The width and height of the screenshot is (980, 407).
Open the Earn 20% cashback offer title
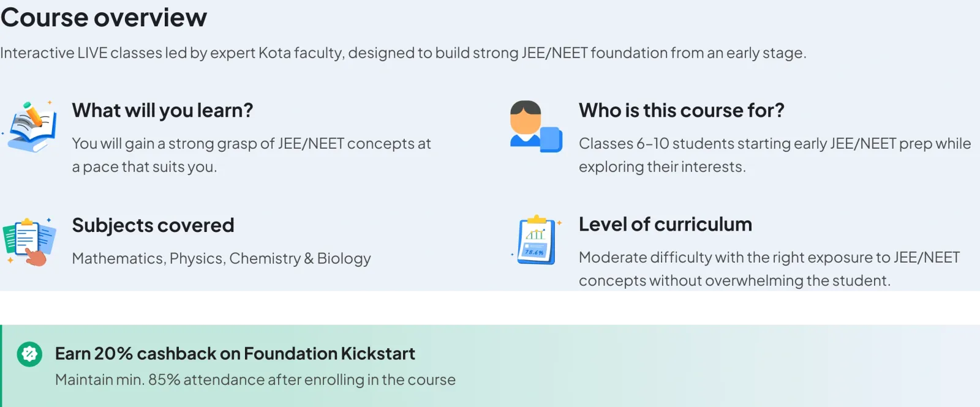tap(235, 354)
